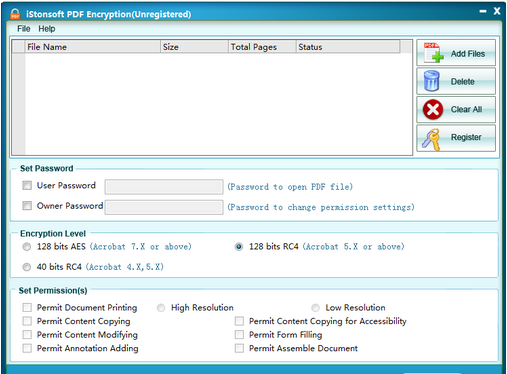Click the padlock PDF app icon in title bar
Viewport: 507px width, 374px height.
click(x=15, y=14)
